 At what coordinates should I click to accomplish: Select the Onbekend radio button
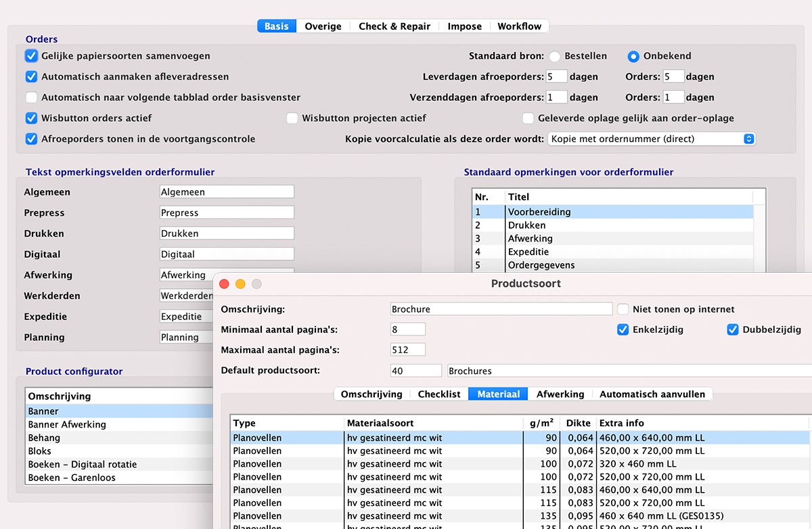pyautogui.click(x=633, y=56)
